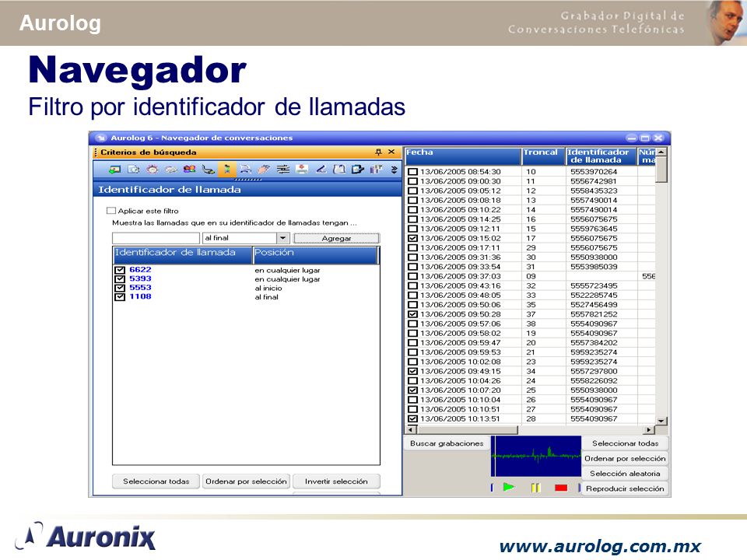Click the vertical scrollbar down arrow

pos(661,421)
